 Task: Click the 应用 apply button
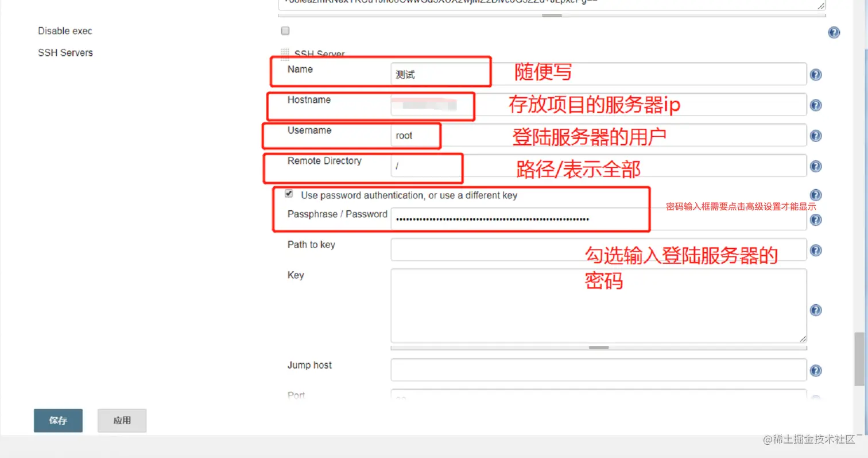[x=122, y=420]
